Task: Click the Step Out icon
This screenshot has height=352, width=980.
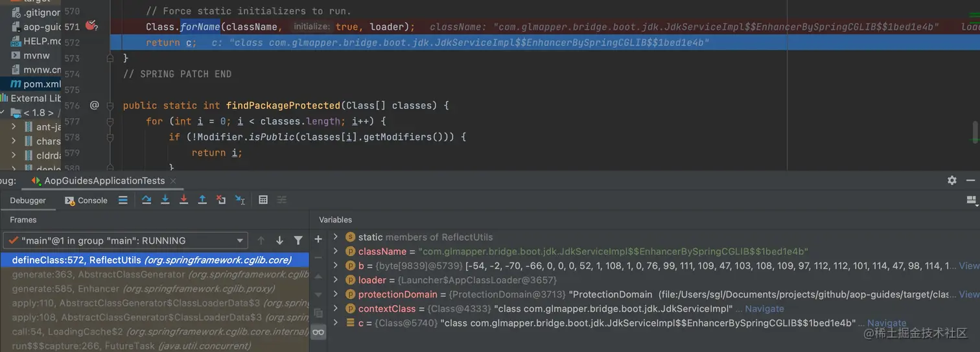Action: [x=202, y=200]
